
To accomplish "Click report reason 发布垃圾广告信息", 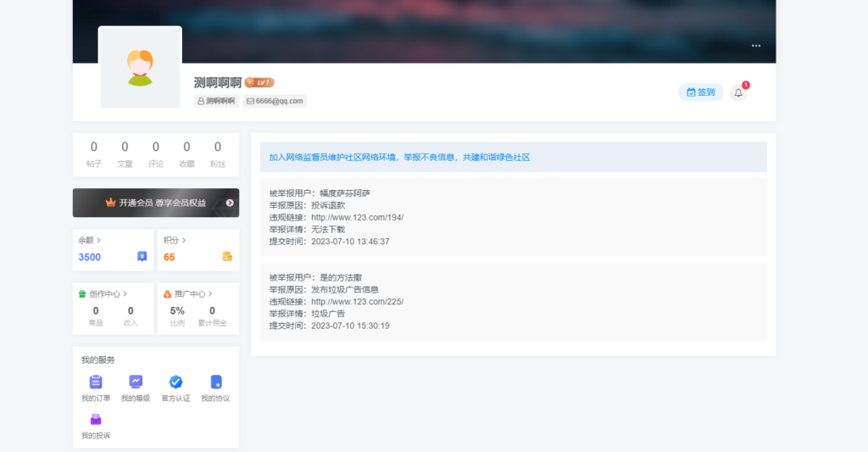I will tap(344, 290).
